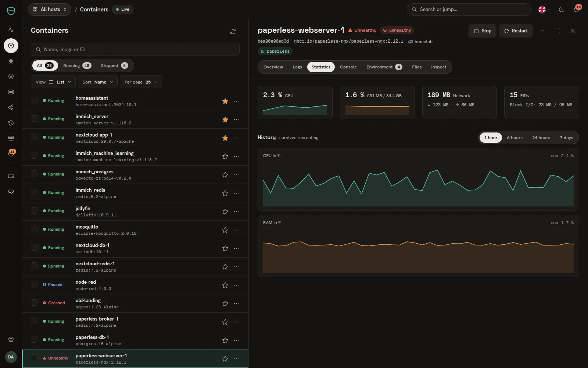
Task: Open notifications bell with badge
Action: coord(576,10)
